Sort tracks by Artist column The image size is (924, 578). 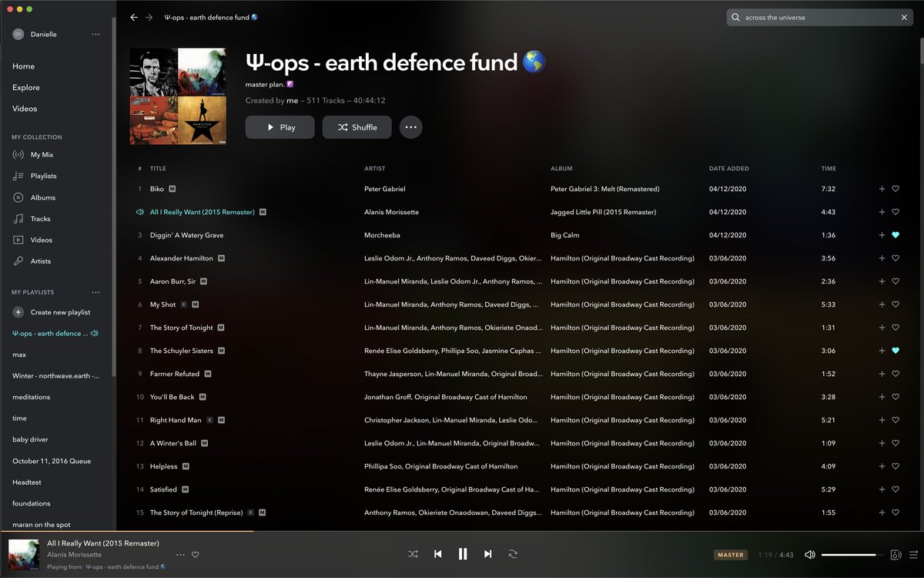pos(375,168)
